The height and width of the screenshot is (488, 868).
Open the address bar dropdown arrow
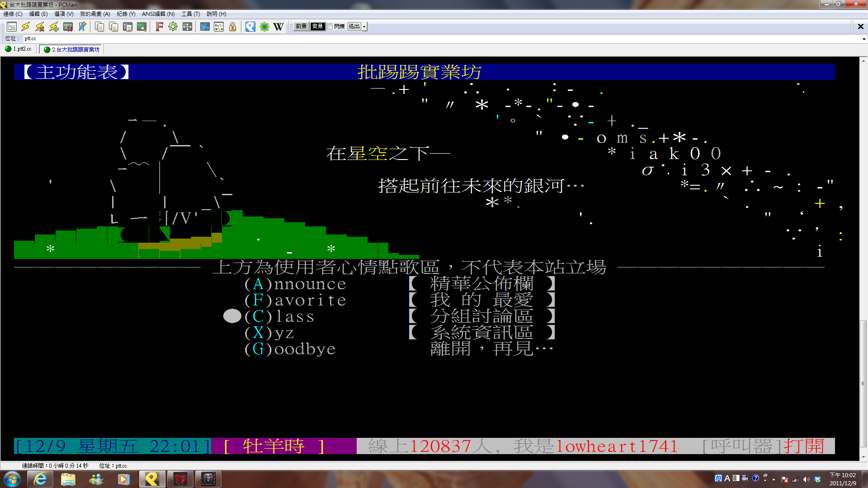[864, 39]
